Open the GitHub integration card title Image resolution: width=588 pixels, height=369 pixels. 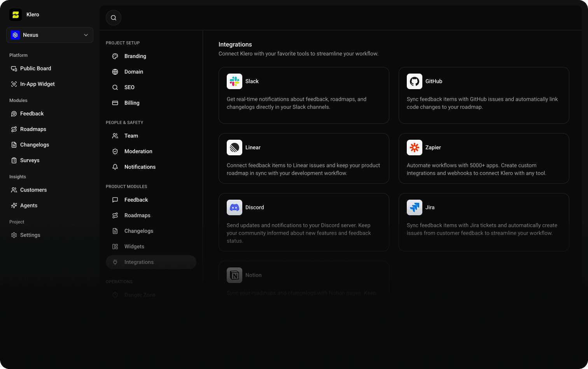pyautogui.click(x=434, y=81)
